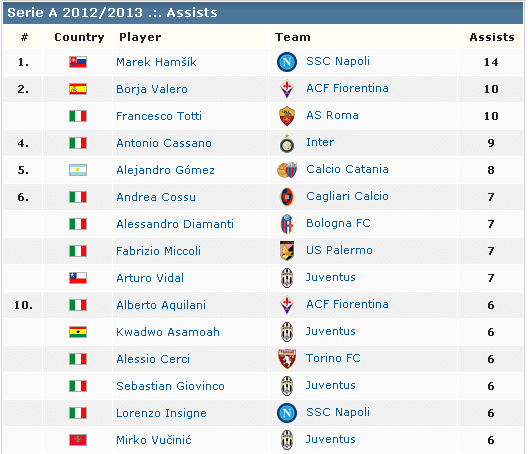The height and width of the screenshot is (454, 528).
Task: Open Juventus link in Sebastian Giovinco row
Action: (x=331, y=385)
